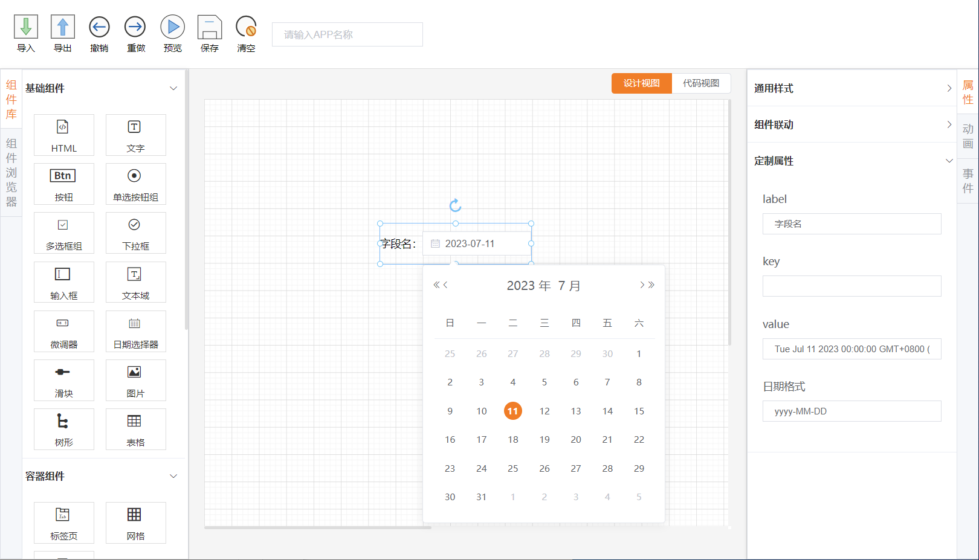Select the 下拉框 dropdown component
Viewport: 979px width, 560px height.
[x=136, y=233]
